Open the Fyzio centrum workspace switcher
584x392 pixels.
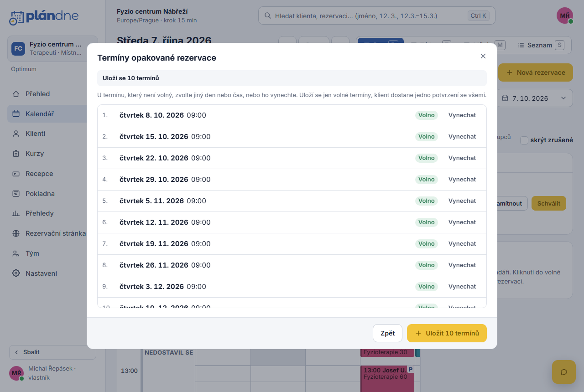[52, 49]
